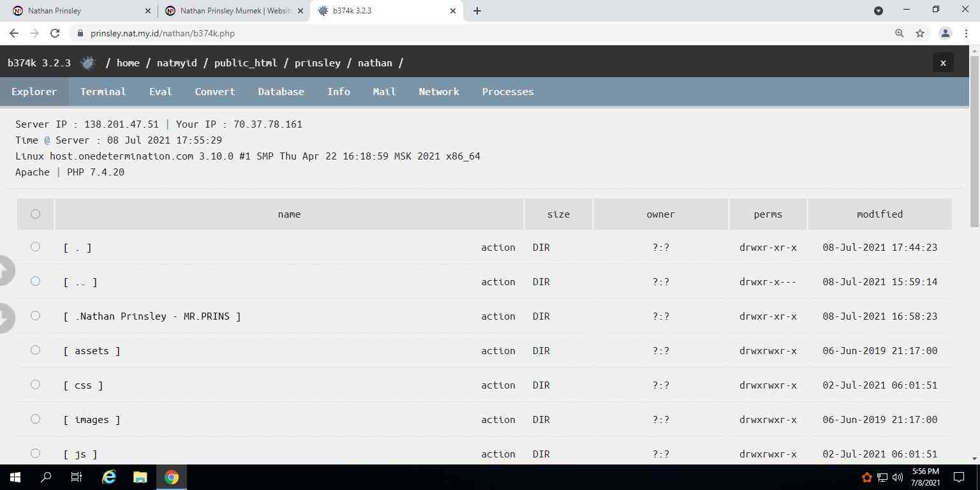Open Task View on the taskbar
This screenshot has height=490, width=980.
pos(77,477)
